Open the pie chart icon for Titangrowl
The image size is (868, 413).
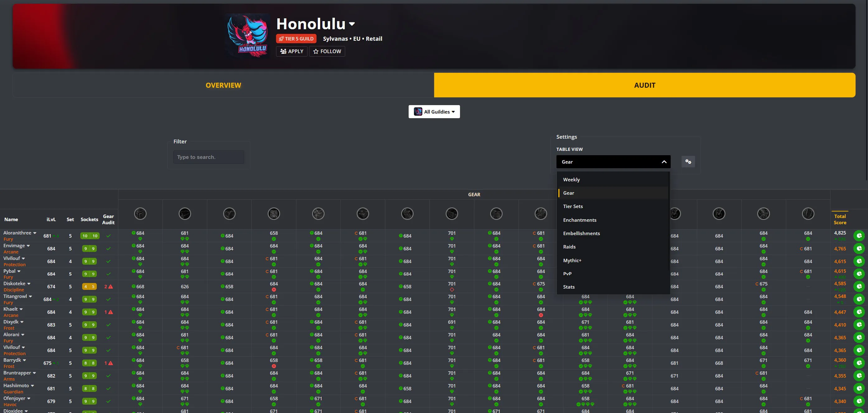(859, 299)
